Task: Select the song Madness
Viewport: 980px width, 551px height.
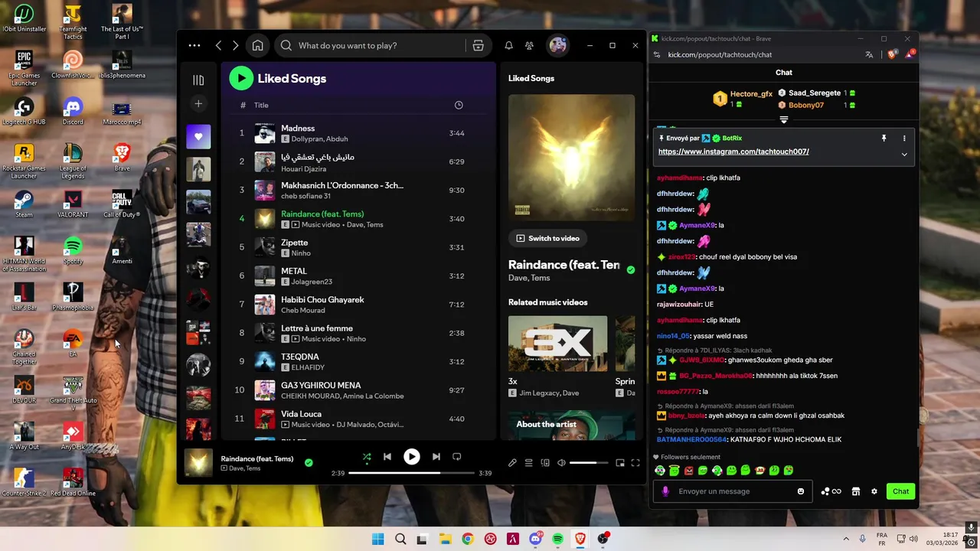Action: point(298,128)
